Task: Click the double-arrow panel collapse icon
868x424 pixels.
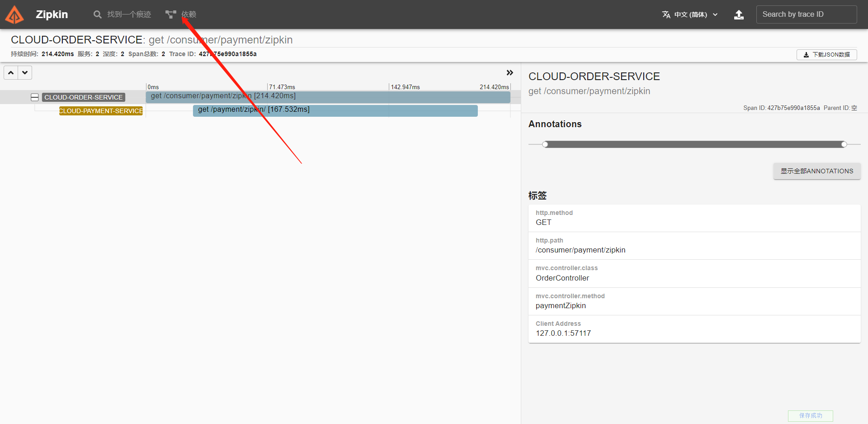Action: pos(510,73)
